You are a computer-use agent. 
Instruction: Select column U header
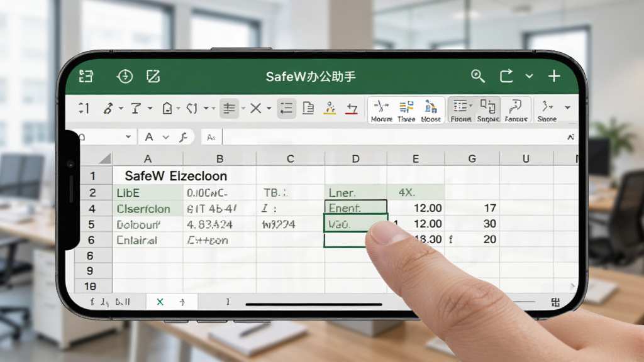pyautogui.click(x=526, y=159)
